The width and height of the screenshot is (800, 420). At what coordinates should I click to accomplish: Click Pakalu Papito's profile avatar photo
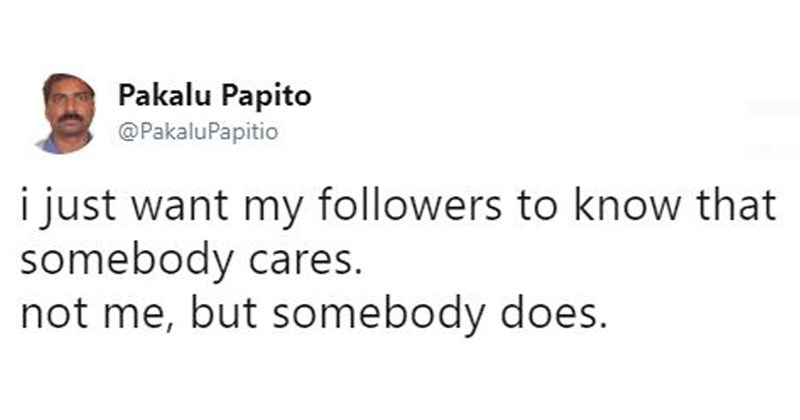tap(68, 112)
